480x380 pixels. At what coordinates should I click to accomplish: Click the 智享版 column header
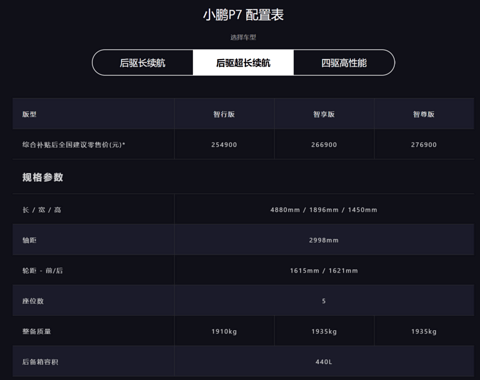(x=324, y=114)
